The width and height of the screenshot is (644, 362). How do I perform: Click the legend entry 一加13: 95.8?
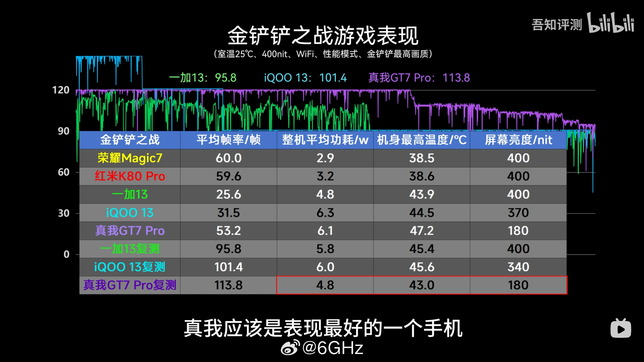(x=203, y=78)
